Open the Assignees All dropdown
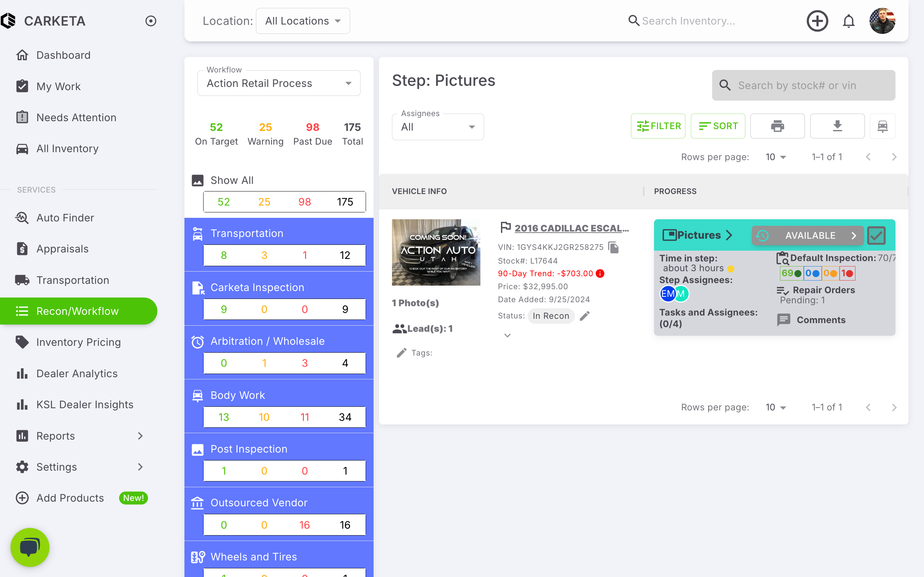Screen dimensions: 924x577 437,127
